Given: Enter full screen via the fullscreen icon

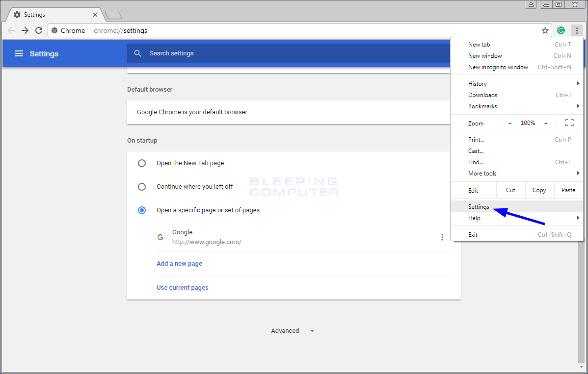Looking at the screenshot, I should [569, 123].
